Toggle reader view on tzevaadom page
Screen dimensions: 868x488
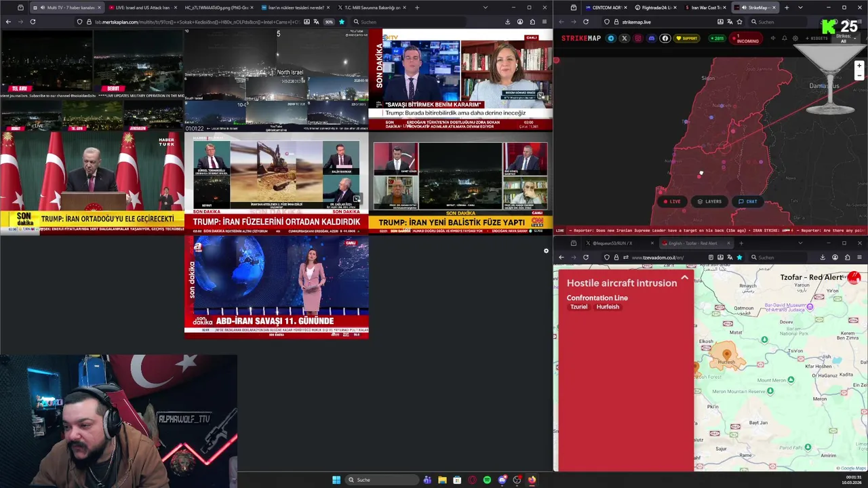[x=711, y=257]
